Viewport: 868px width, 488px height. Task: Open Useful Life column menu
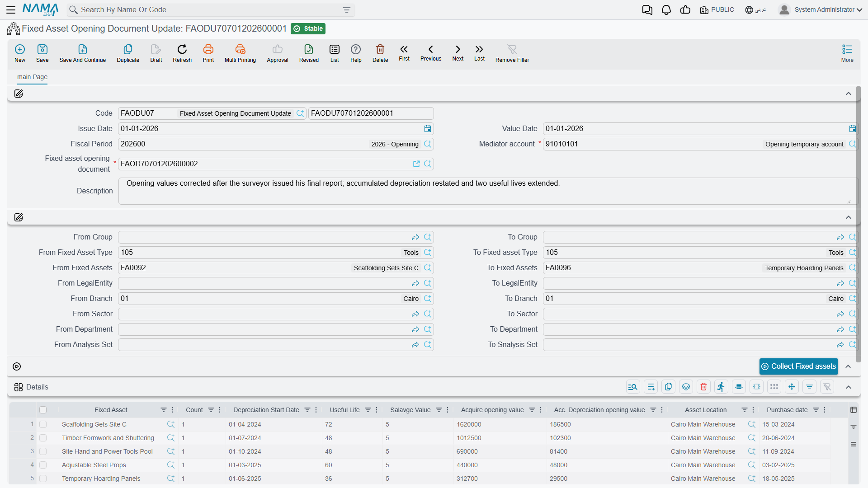point(377,410)
